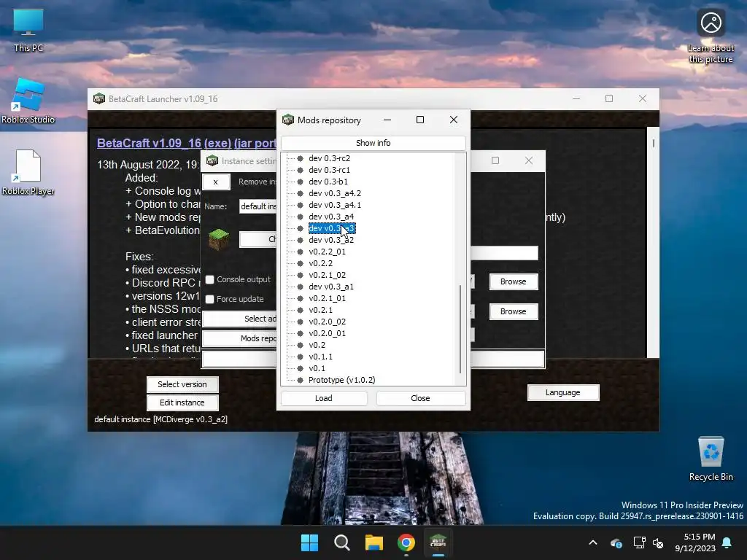Click BetaCraft icon in taskbar
This screenshot has height=560, width=747.
pyautogui.click(x=438, y=542)
